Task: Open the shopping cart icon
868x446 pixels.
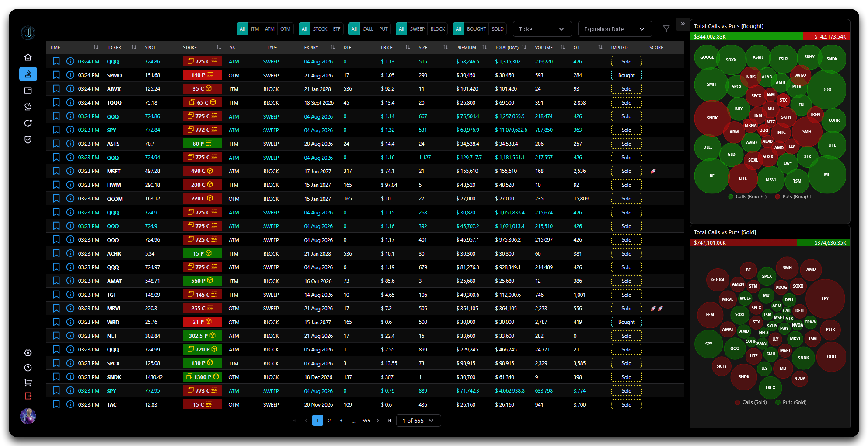Action: [x=28, y=383]
